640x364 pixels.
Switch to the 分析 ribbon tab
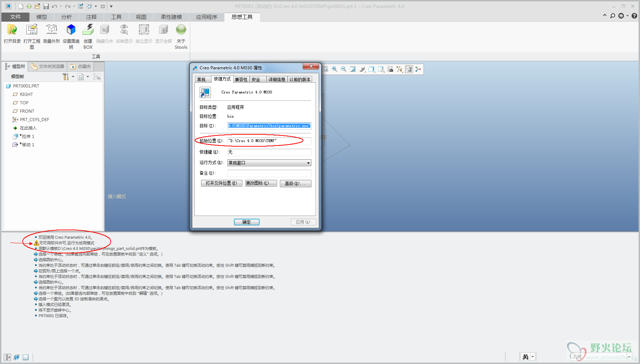(66, 17)
